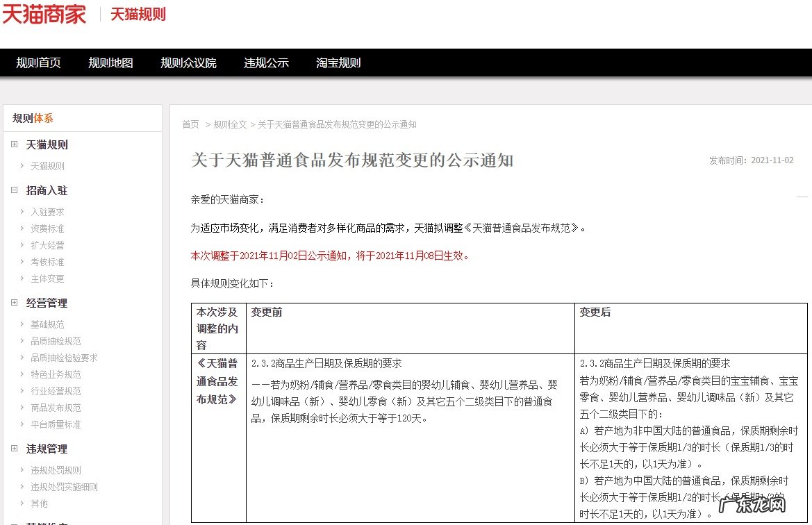Click the arrow icon before 平台质量标准

tap(22, 424)
